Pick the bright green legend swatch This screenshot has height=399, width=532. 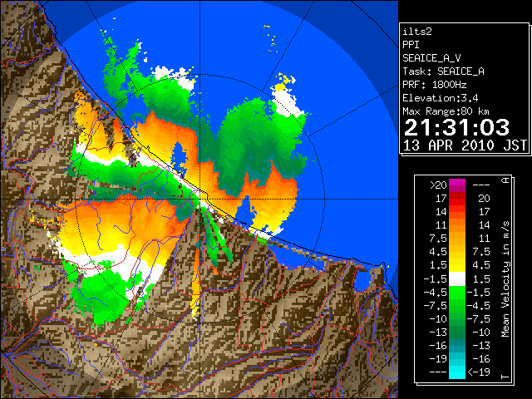tap(457, 292)
